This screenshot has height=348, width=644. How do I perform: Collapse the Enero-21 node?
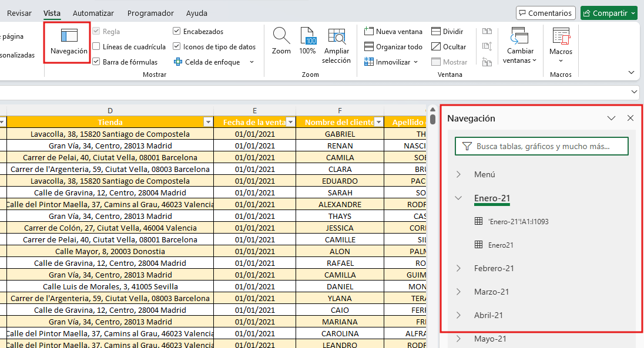pos(459,198)
